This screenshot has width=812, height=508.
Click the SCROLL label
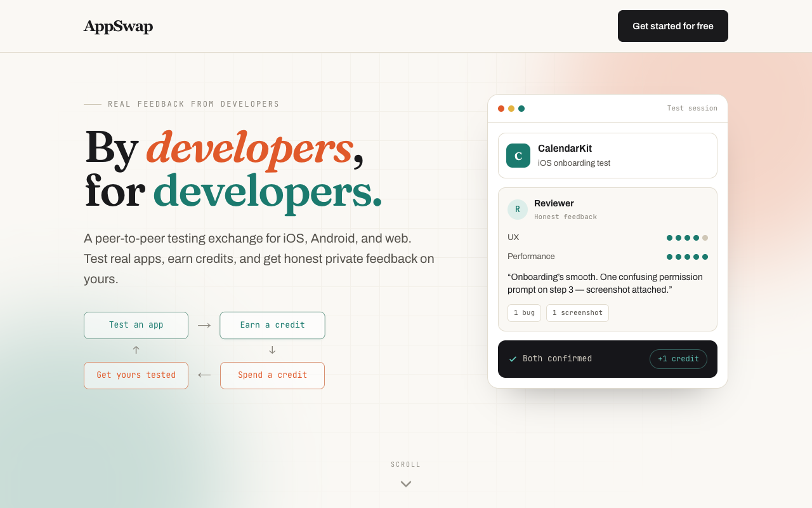point(406,465)
